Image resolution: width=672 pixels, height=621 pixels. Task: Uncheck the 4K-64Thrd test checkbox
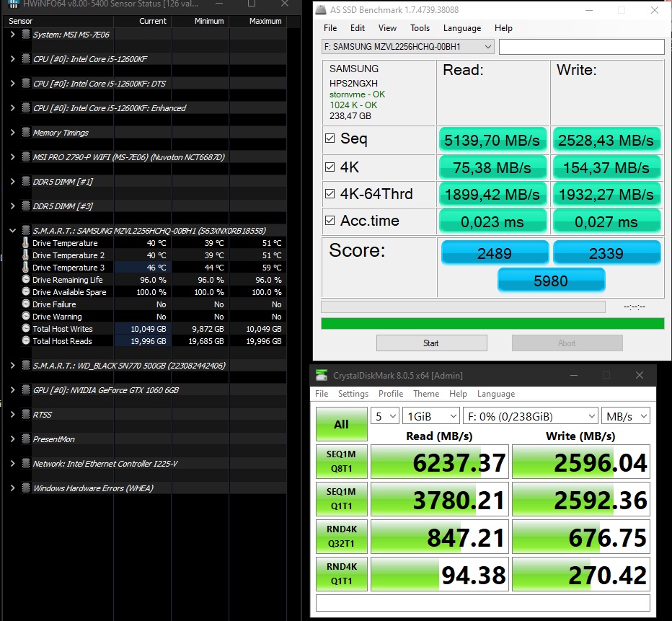coord(330,194)
